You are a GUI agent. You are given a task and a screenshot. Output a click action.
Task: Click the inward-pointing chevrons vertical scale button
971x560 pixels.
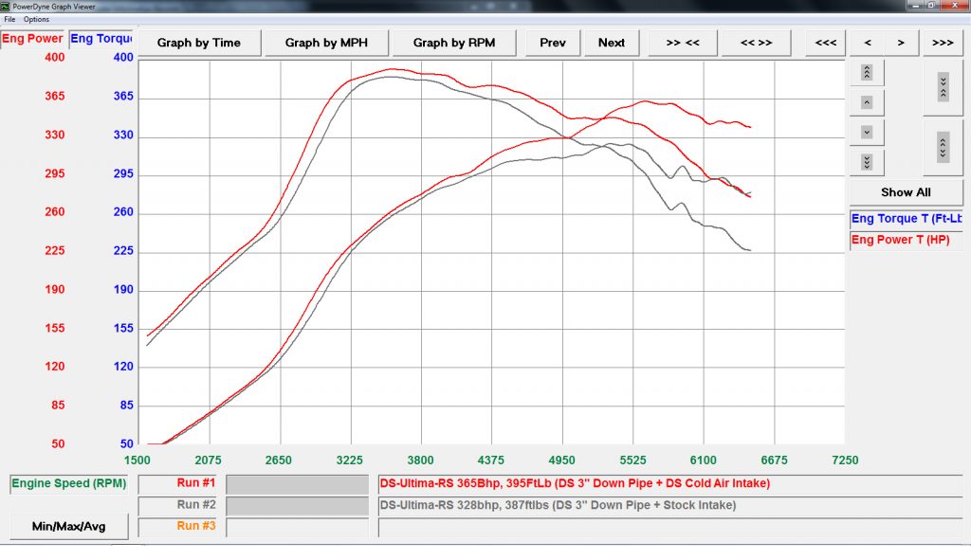[x=943, y=87]
